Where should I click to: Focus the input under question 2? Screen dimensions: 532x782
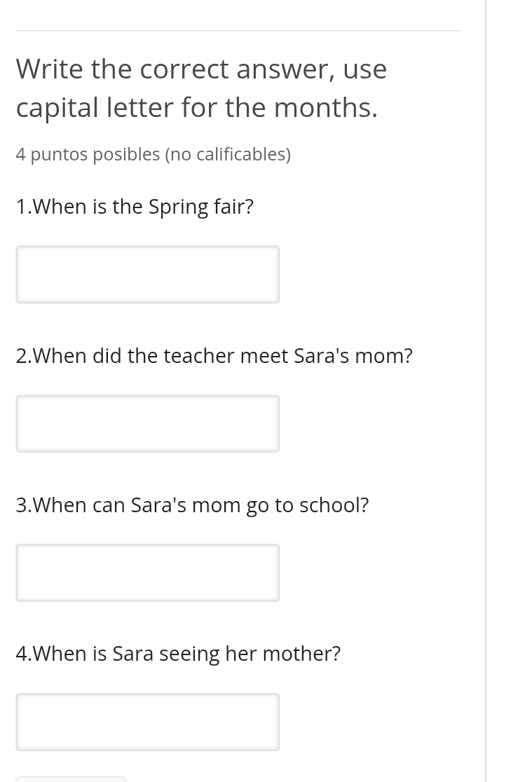pos(147,423)
